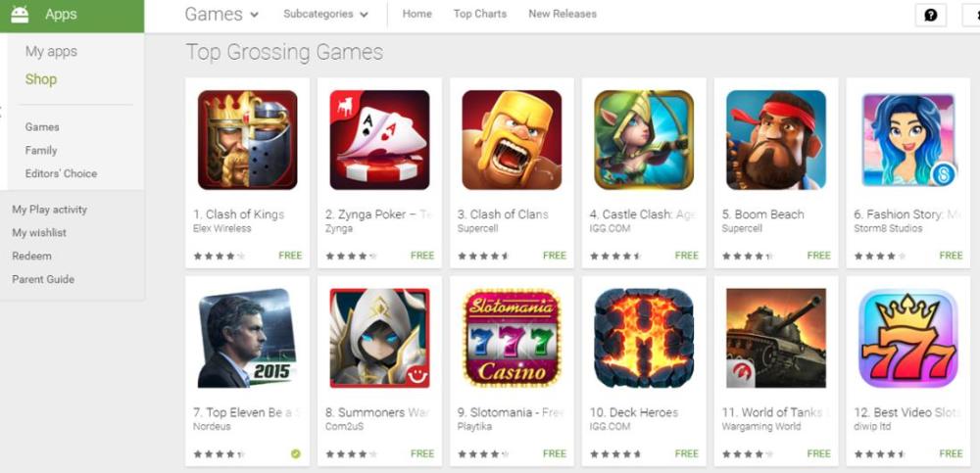The image size is (980, 473).
Task: Click the My wishlist link
Action: [x=39, y=232]
